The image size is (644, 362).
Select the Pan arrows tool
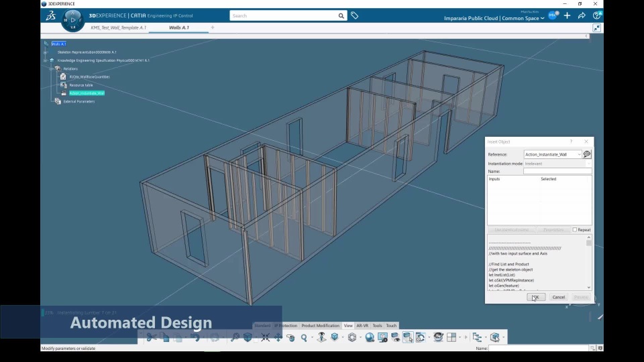tap(278, 337)
